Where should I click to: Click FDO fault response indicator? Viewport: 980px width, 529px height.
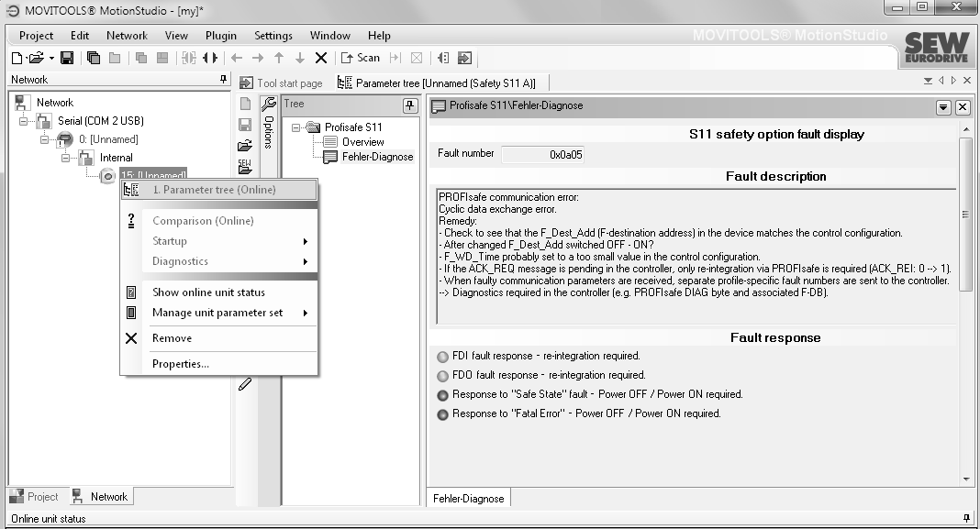pos(442,376)
